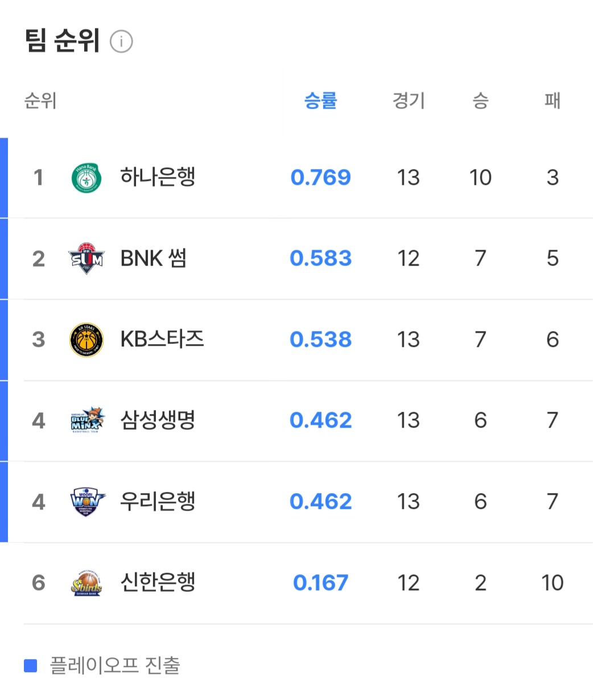Click 하나은행's 0.769 win rate value
The image size is (593, 700).
320,177
